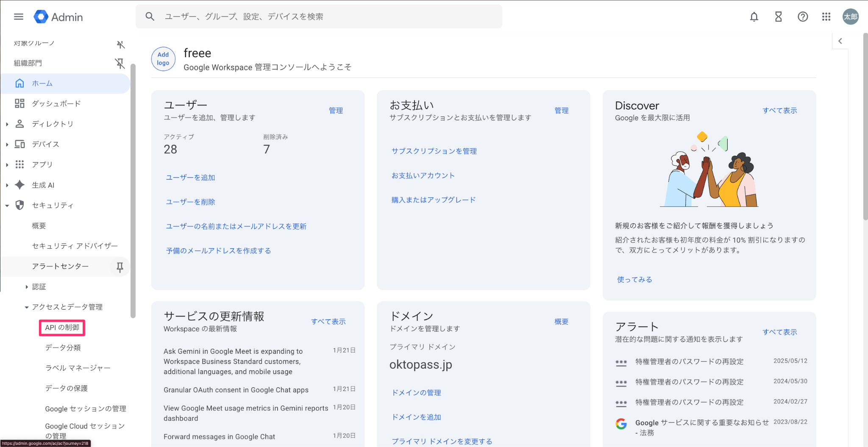Image resolution: width=868 pixels, height=447 pixels.
Task: Click 予備のメールアドレスを作成する
Action: pos(218,250)
